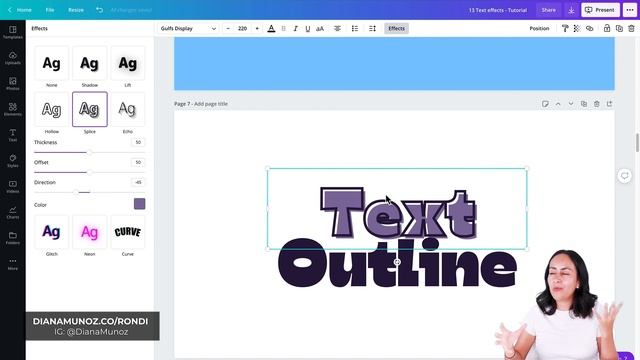640x360 pixels.
Task: Open the Elements sidebar tab
Action: (13, 109)
